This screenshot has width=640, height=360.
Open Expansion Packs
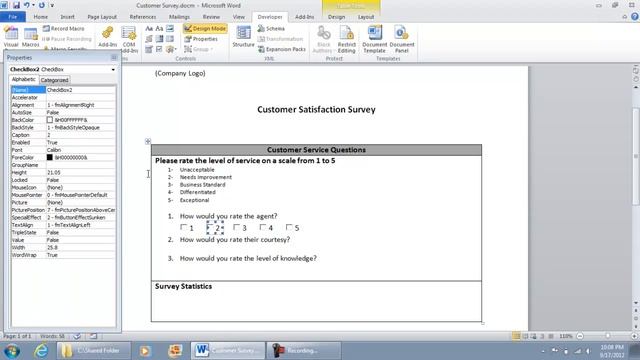[282, 49]
